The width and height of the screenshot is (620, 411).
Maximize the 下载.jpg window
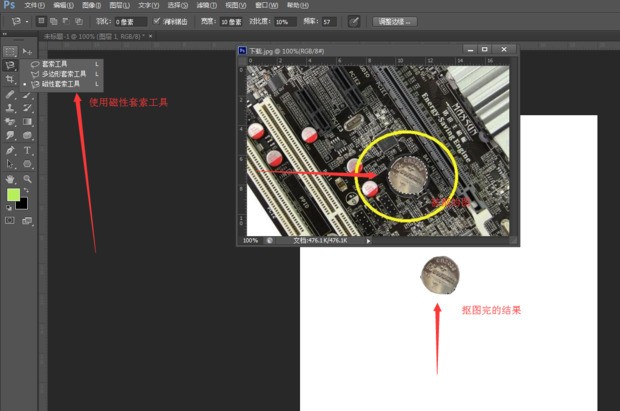coord(485,49)
